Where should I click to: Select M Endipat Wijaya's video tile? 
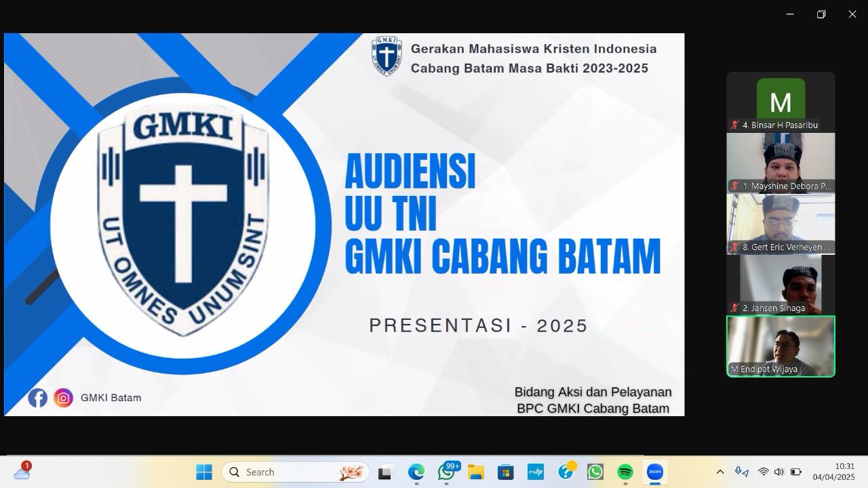coord(781,346)
